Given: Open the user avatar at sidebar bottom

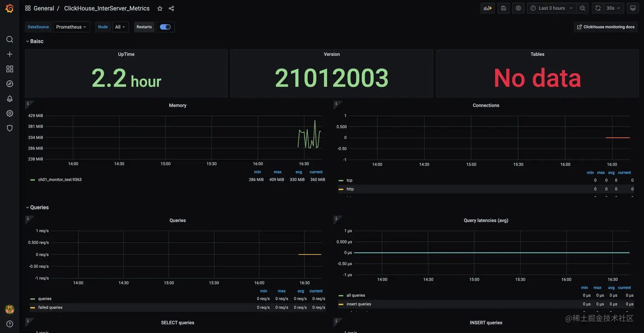Looking at the screenshot, I should click(9, 310).
